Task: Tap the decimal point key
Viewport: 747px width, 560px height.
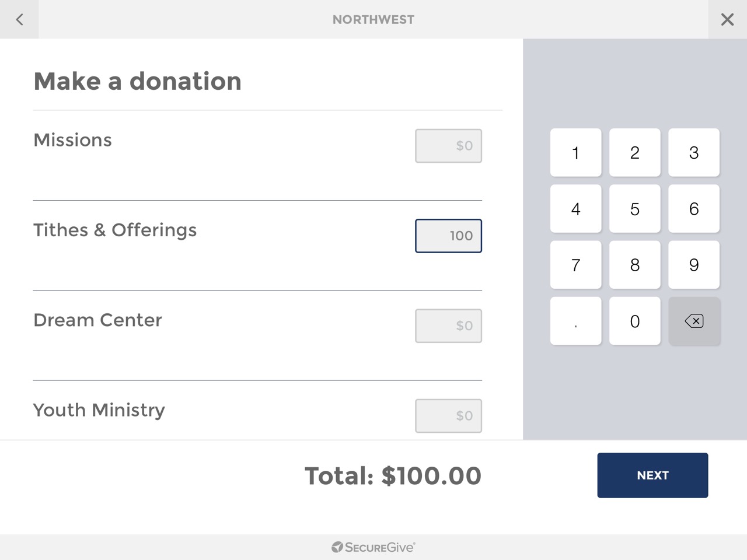Action: [x=575, y=321]
